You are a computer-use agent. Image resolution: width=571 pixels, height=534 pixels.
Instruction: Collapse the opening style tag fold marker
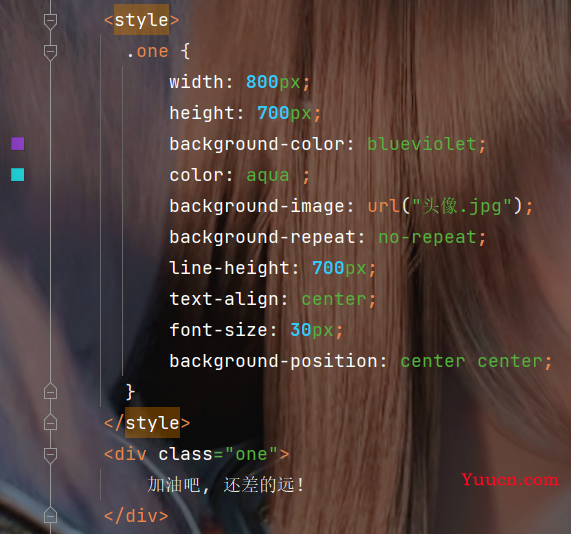tap(50, 20)
